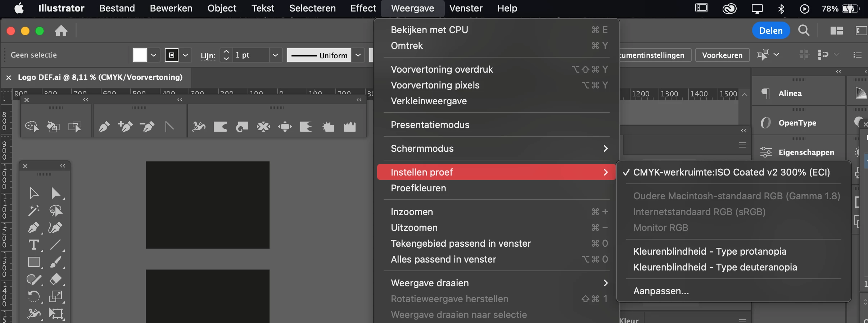Select the Add Anchor Point tool
The image size is (868, 323).
pos(126,127)
